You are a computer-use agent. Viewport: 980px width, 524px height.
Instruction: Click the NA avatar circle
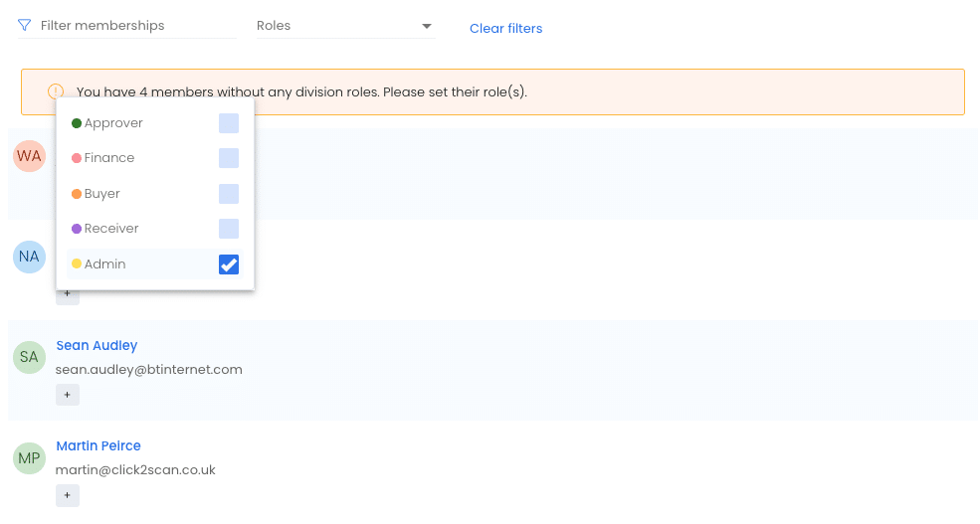(x=30, y=257)
